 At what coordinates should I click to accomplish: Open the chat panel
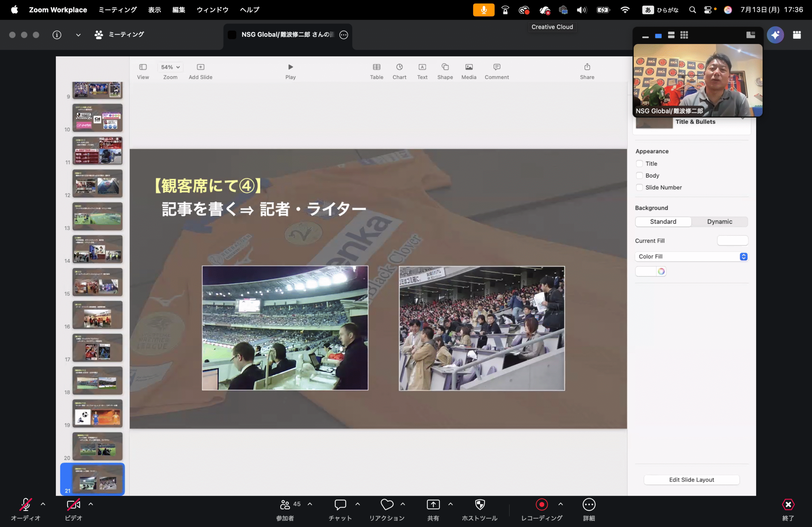pos(340,504)
